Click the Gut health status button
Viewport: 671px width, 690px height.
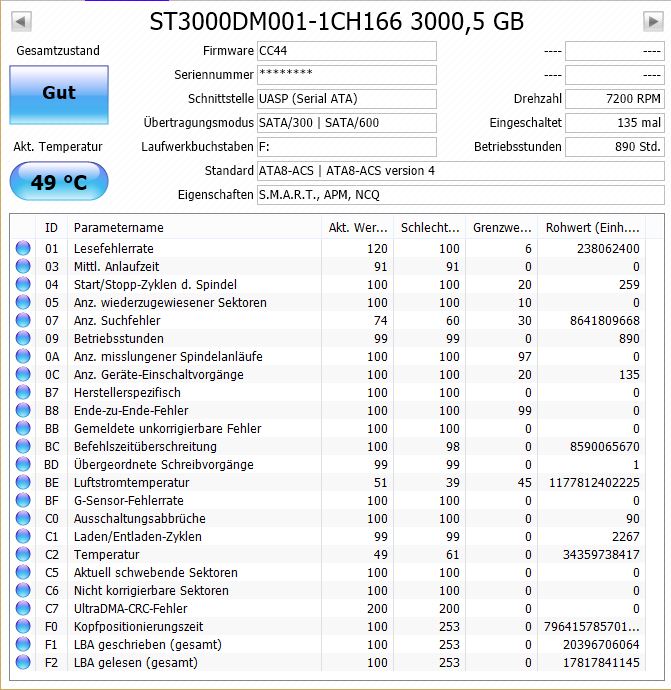[59, 95]
